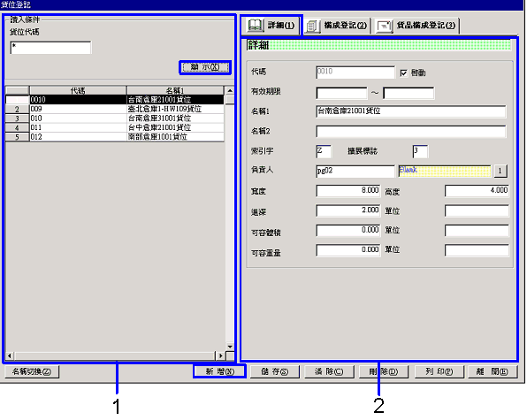This screenshot has width=527, height=420.
Task: Click the card icon on 貨品構成登記 tab
Action: [384, 26]
